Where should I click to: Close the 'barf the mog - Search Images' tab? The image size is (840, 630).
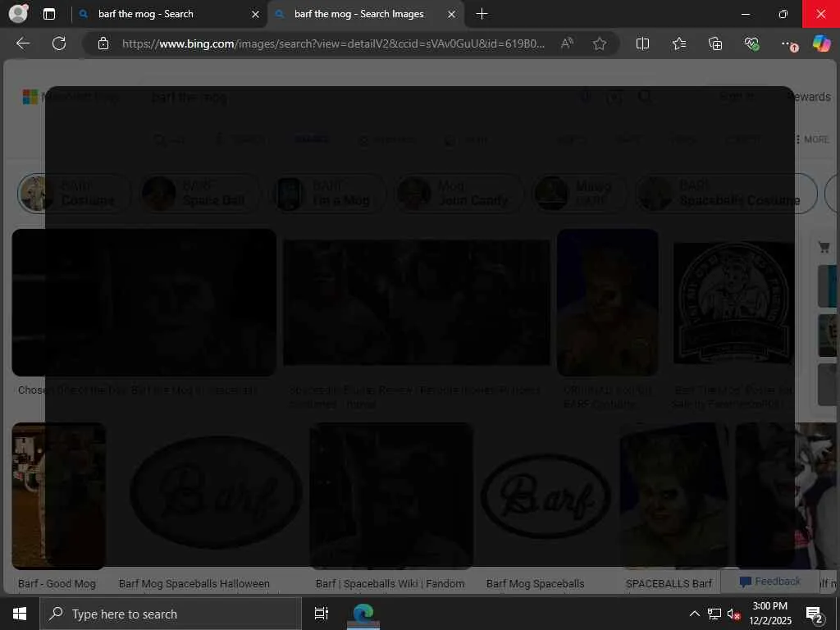[x=452, y=15]
